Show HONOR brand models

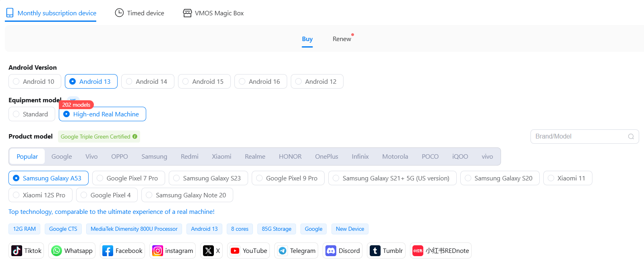290,156
